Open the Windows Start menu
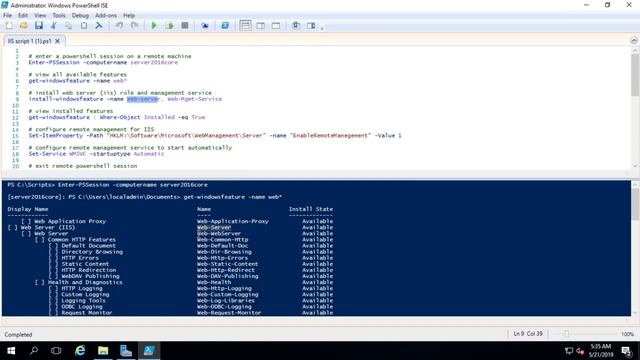 11,351
